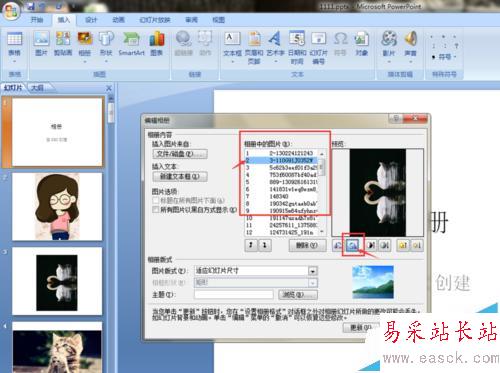Select picture 1 in album list
The image size is (500, 373).
(x=282, y=153)
